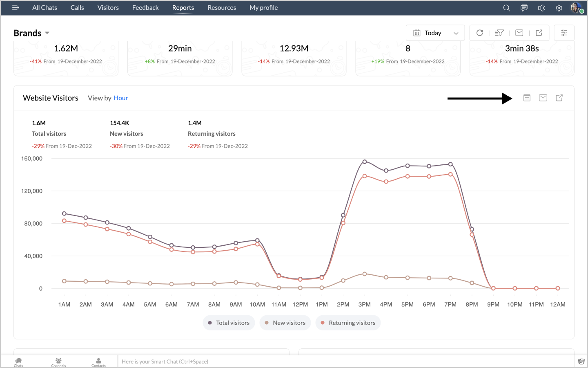Select New visitors data point at 3PM
This screenshot has height=368, width=588.
[x=365, y=274]
